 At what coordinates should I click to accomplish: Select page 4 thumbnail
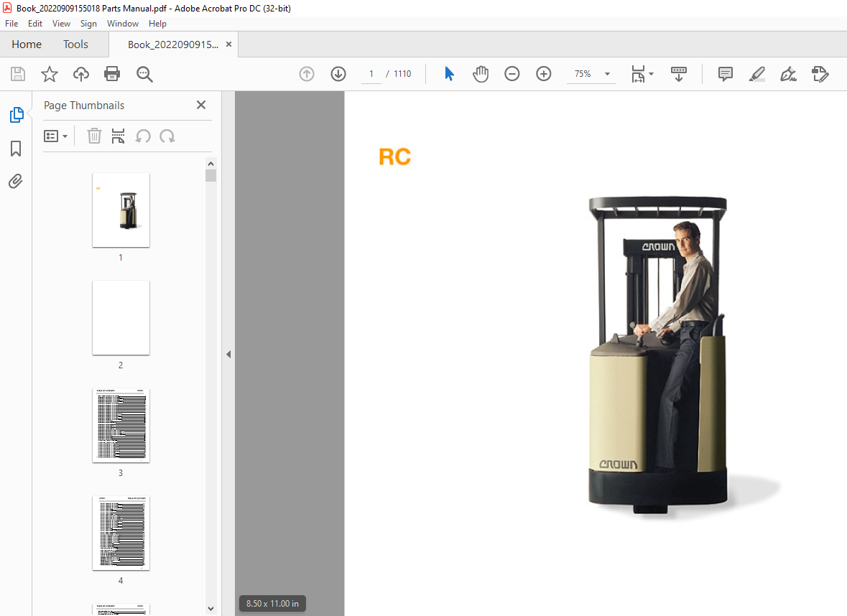(121, 533)
